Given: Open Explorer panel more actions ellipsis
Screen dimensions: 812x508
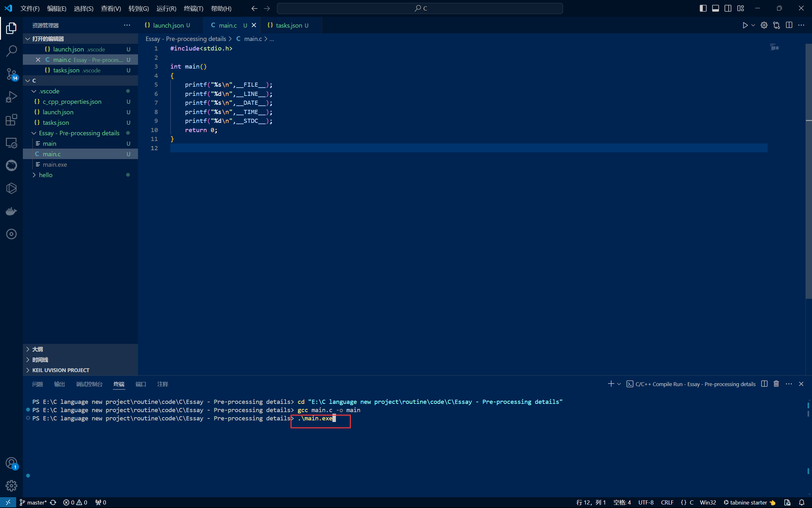Looking at the screenshot, I should (x=127, y=25).
